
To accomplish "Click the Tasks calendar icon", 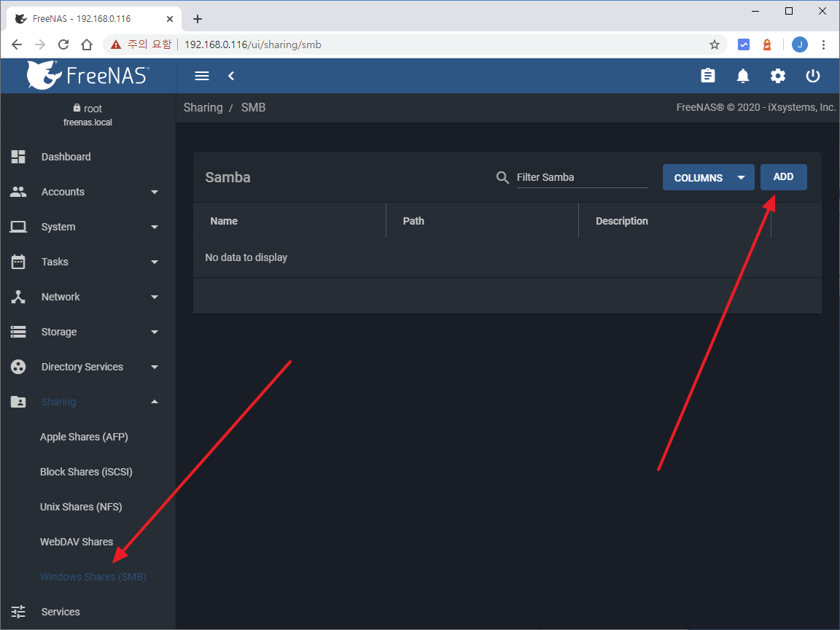I will point(18,262).
